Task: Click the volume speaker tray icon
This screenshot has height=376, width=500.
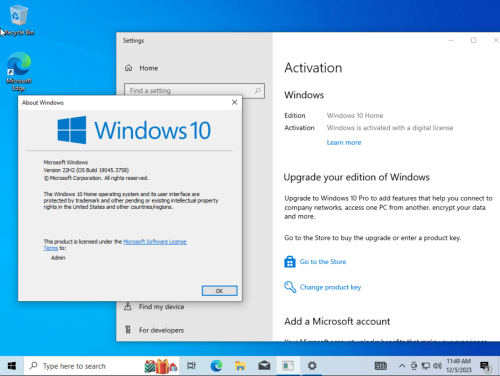Action: click(x=437, y=366)
